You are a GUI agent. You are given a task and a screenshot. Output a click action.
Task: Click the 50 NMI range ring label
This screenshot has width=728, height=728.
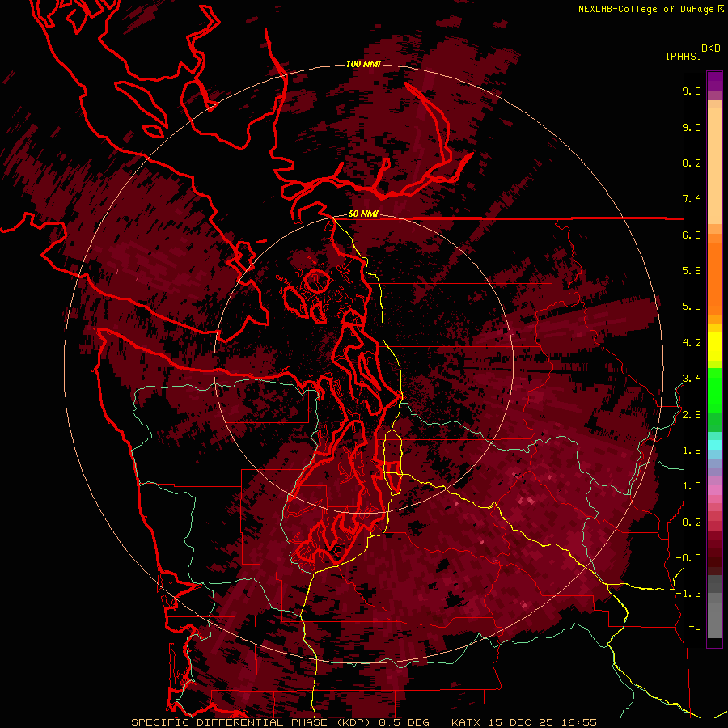click(x=363, y=214)
